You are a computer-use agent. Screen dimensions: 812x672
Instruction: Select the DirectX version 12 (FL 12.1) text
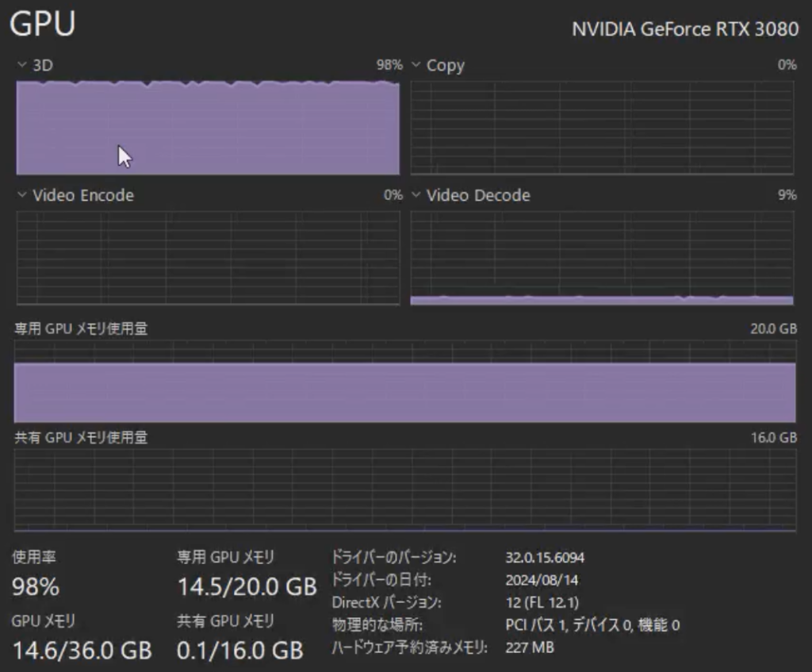(x=542, y=603)
